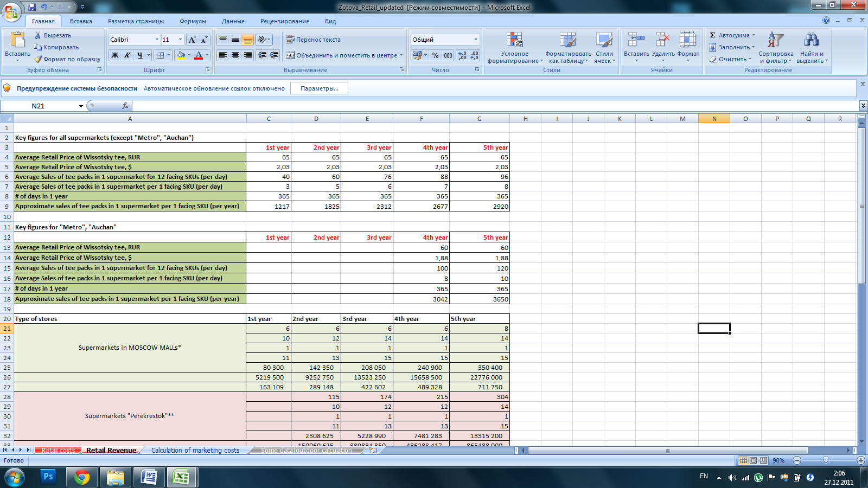Open font size 11 dropdown
The height and width of the screenshot is (488, 868).
pyautogui.click(x=180, y=40)
